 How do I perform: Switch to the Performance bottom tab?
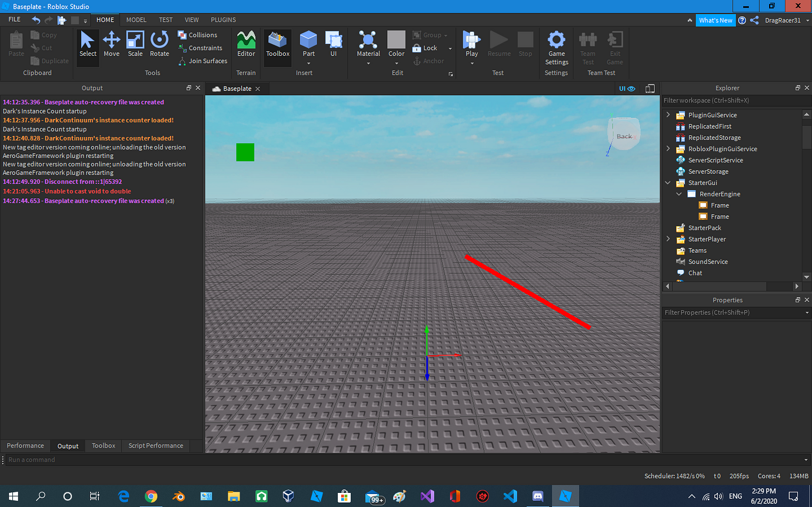pyautogui.click(x=25, y=446)
